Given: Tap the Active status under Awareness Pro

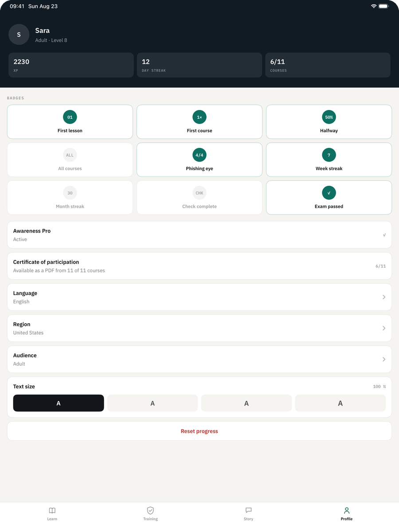Looking at the screenshot, I should tap(20, 239).
